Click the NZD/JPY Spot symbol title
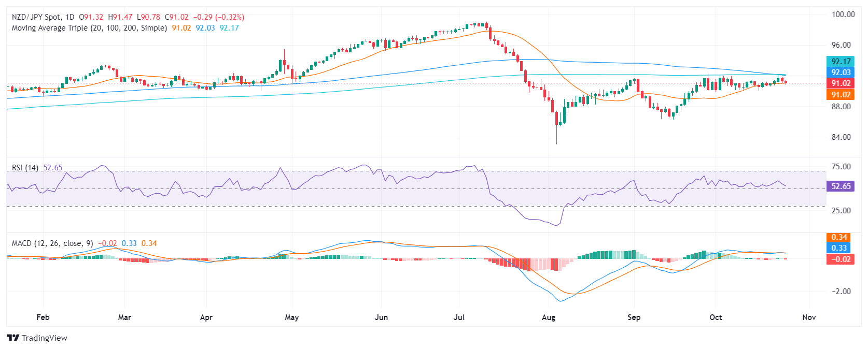 tap(37, 17)
